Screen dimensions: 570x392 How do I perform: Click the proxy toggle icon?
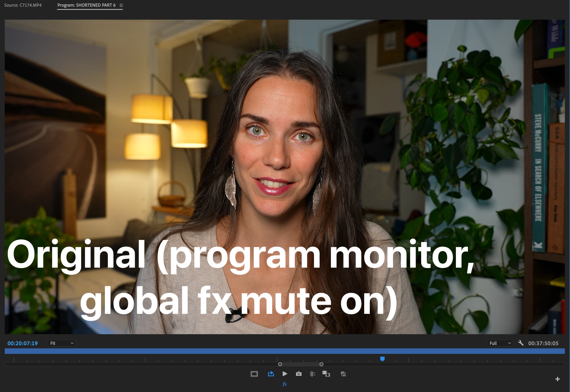pyautogui.click(x=343, y=374)
